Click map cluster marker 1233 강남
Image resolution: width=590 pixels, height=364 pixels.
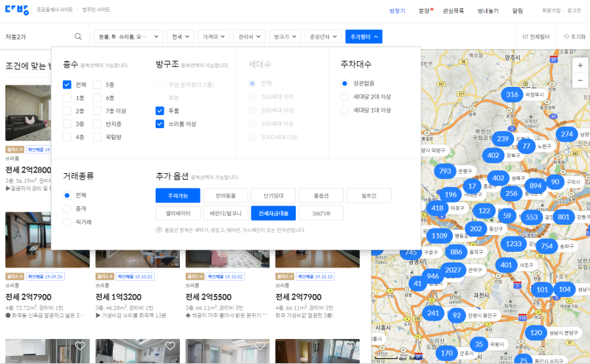[513, 244]
